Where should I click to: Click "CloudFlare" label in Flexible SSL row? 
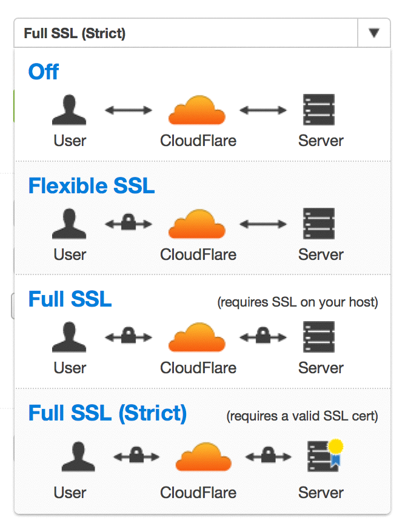[198, 255]
